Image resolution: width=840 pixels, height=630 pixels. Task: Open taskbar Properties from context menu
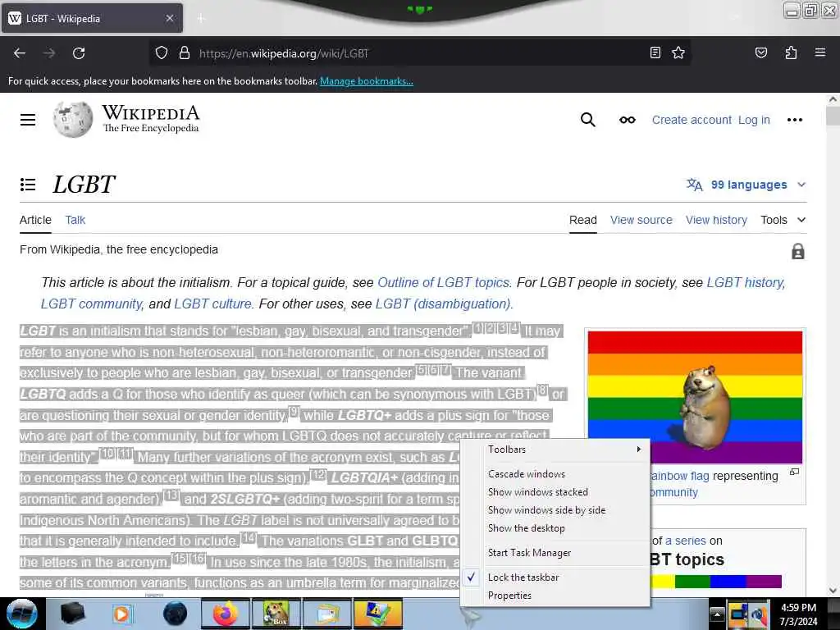tap(509, 596)
